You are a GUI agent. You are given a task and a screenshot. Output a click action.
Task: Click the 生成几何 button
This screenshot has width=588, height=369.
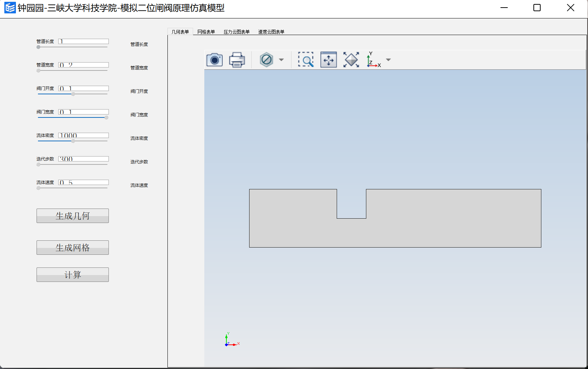coord(73,216)
